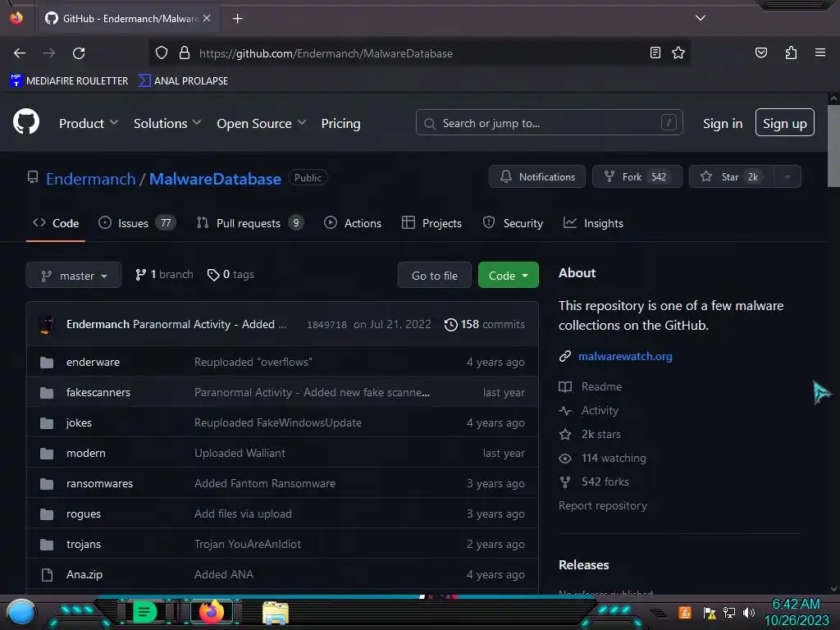
Task: Bookmark this page with the star icon
Action: (x=678, y=52)
